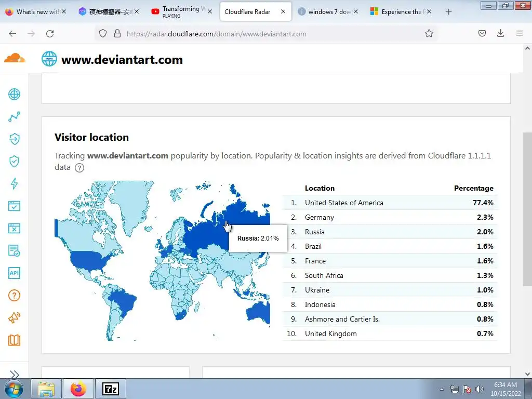The width and height of the screenshot is (532, 399).
Task: Open the report document icon in sidebar
Action: pyautogui.click(x=14, y=251)
